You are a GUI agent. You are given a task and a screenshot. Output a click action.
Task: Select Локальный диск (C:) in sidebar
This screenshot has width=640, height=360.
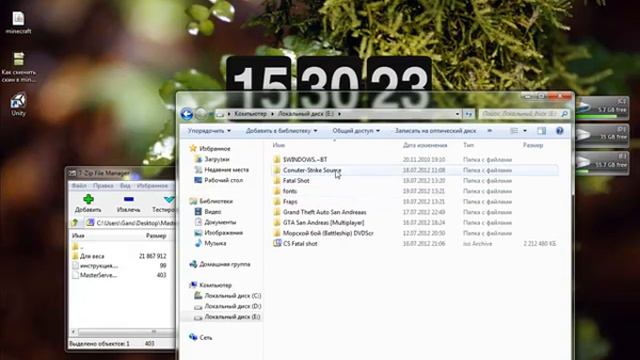click(233, 296)
